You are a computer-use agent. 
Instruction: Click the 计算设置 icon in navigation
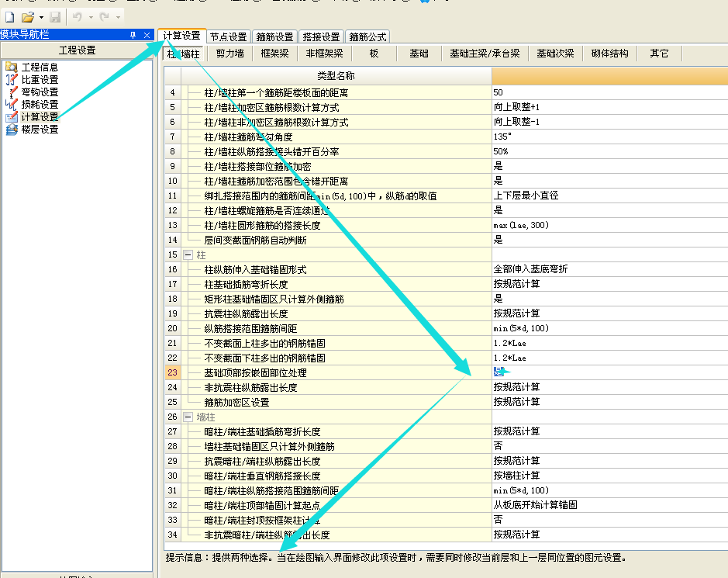(x=12, y=116)
